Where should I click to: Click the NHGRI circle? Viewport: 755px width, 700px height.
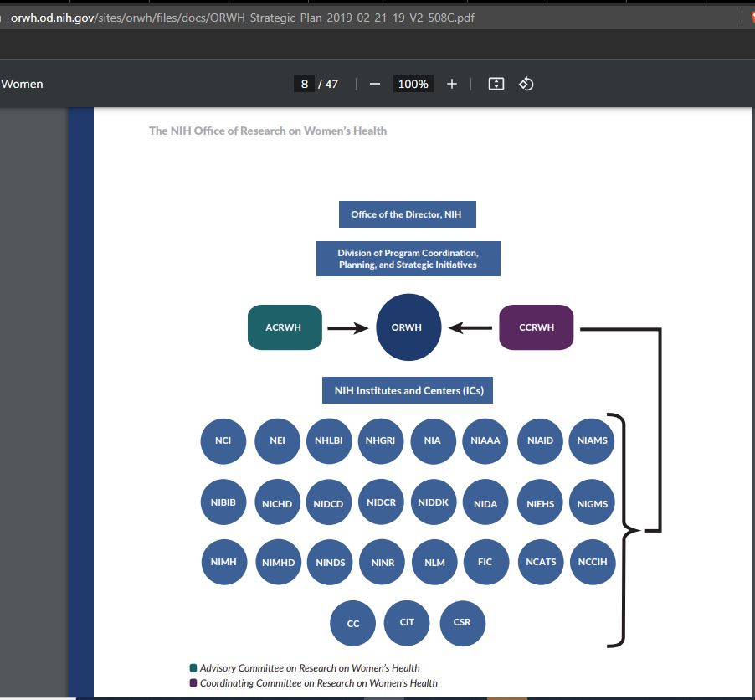pos(380,440)
